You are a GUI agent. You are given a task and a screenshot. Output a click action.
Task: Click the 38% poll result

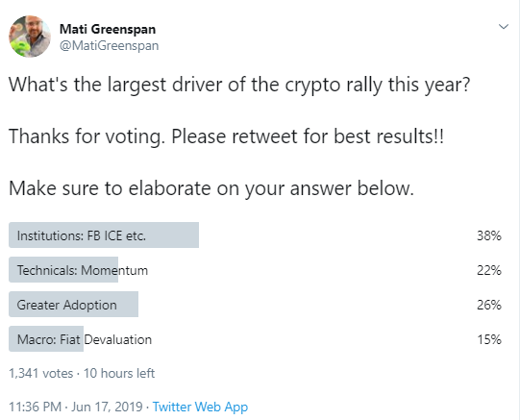pyautogui.click(x=489, y=235)
